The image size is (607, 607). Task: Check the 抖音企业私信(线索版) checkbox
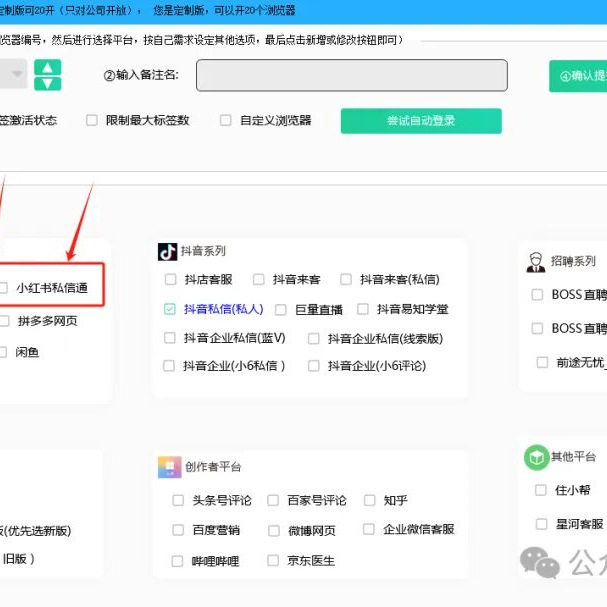tap(314, 339)
